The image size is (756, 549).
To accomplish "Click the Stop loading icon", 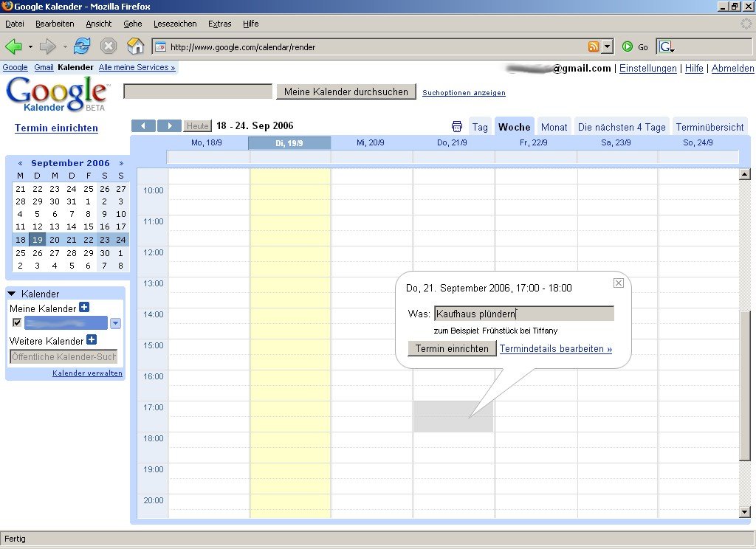I will pos(109,46).
